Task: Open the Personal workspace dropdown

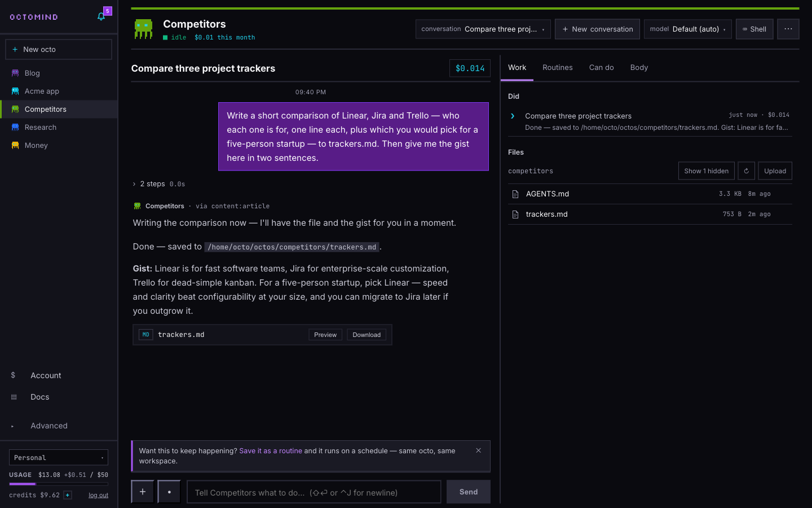Action: (59, 457)
